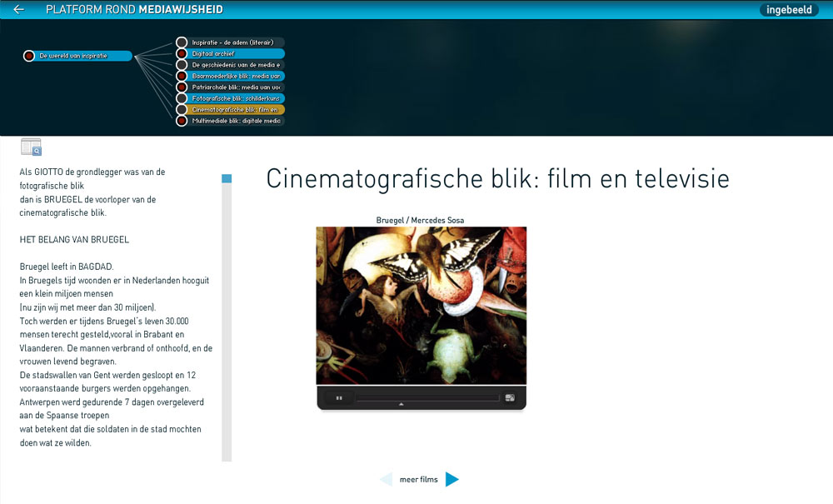Click the red circle beside 'Patriarchale blik'
This screenshot has height=504, width=833.
pyautogui.click(x=182, y=87)
